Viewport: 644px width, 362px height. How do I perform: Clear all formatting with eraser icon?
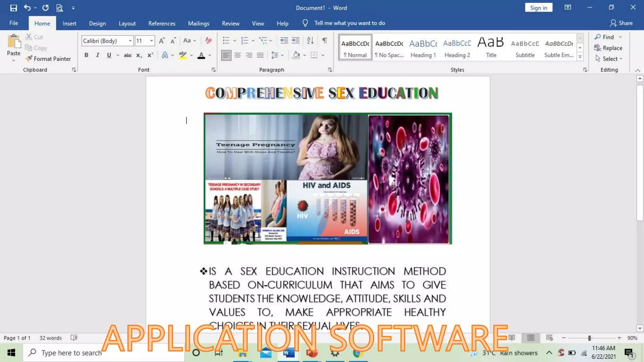[208, 41]
